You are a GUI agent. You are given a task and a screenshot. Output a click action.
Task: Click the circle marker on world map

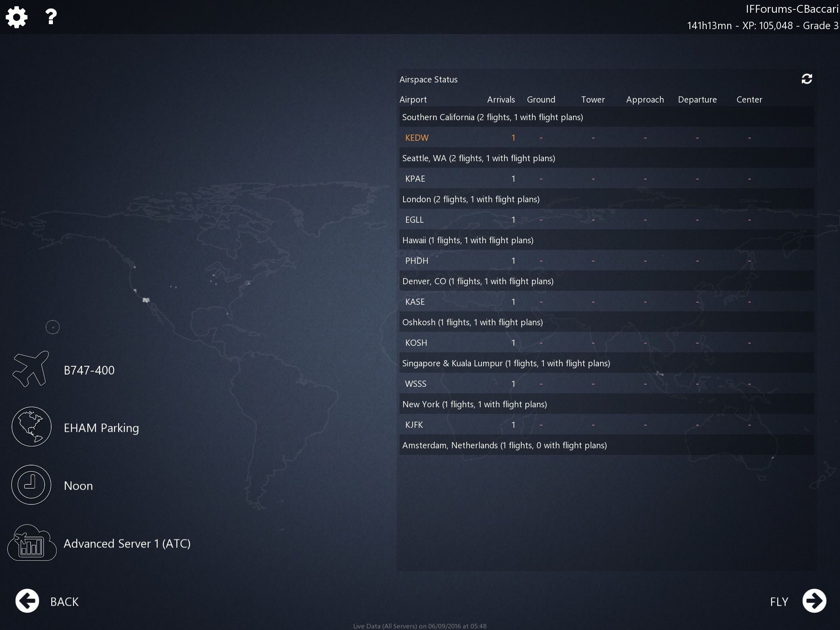[x=52, y=327]
